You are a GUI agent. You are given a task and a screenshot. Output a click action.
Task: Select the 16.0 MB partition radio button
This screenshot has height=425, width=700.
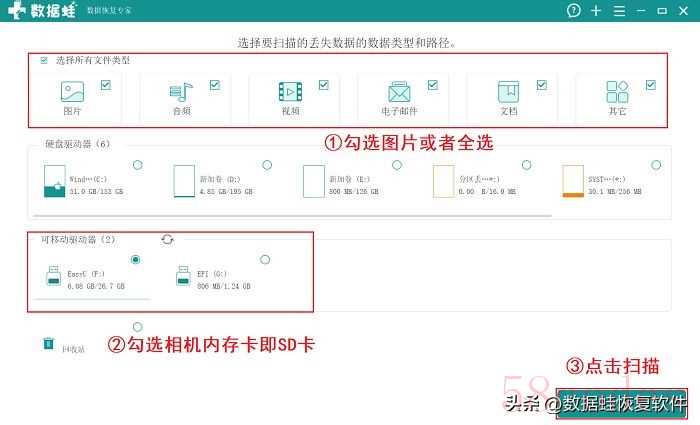point(526,165)
